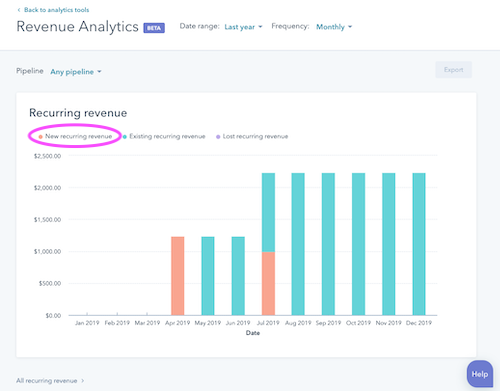Click the Jun 2019 teal bar
Image resolution: width=500 pixels, height=391 pixels.
coord(238,276)
